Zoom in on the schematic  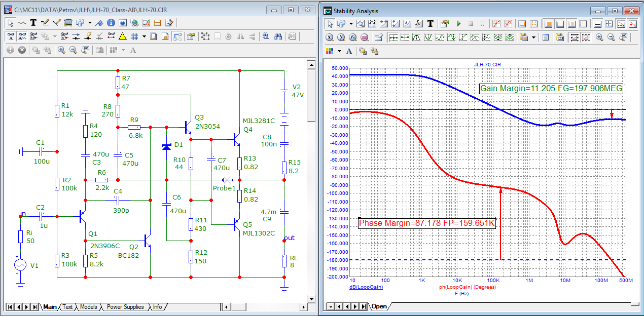[61, 50]
